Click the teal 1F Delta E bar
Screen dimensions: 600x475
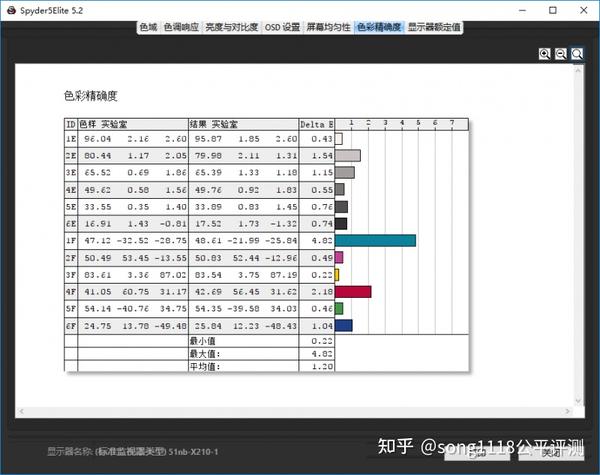(x=375, y=240)
